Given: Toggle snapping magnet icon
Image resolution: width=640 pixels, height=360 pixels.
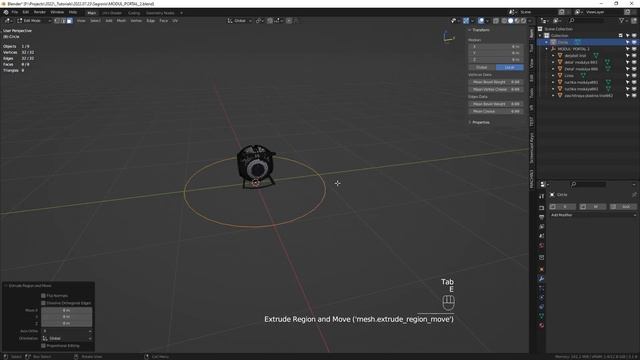Looking at the screenshot, I should pos(270,20).
